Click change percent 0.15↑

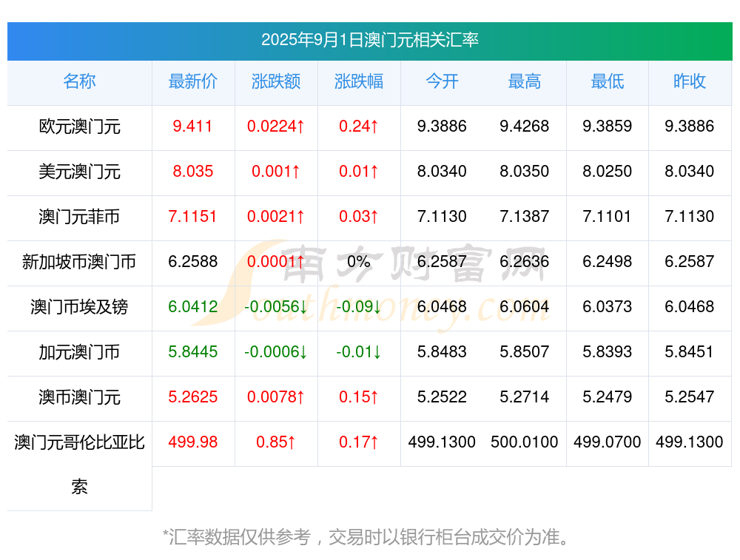359,397
